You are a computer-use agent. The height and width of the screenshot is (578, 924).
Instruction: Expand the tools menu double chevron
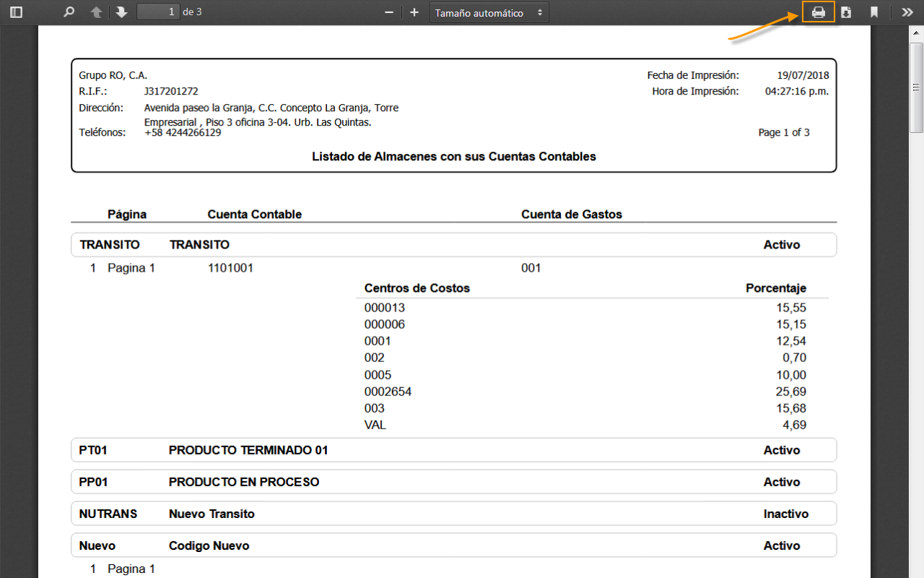click(907, 12)
